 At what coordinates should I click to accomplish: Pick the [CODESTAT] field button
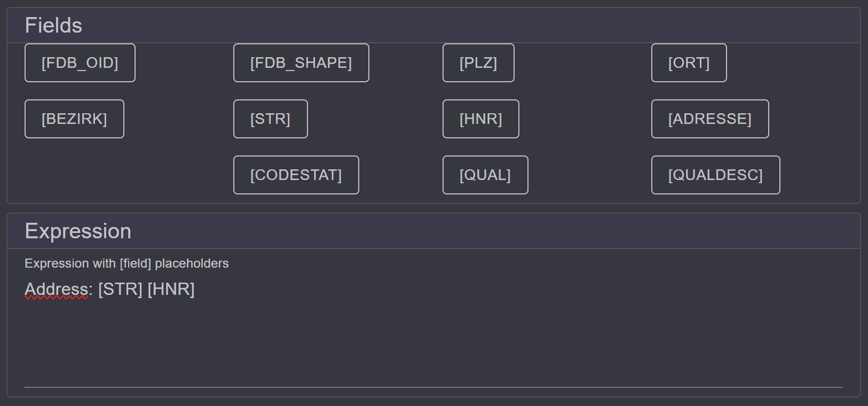tap(296, 175)
